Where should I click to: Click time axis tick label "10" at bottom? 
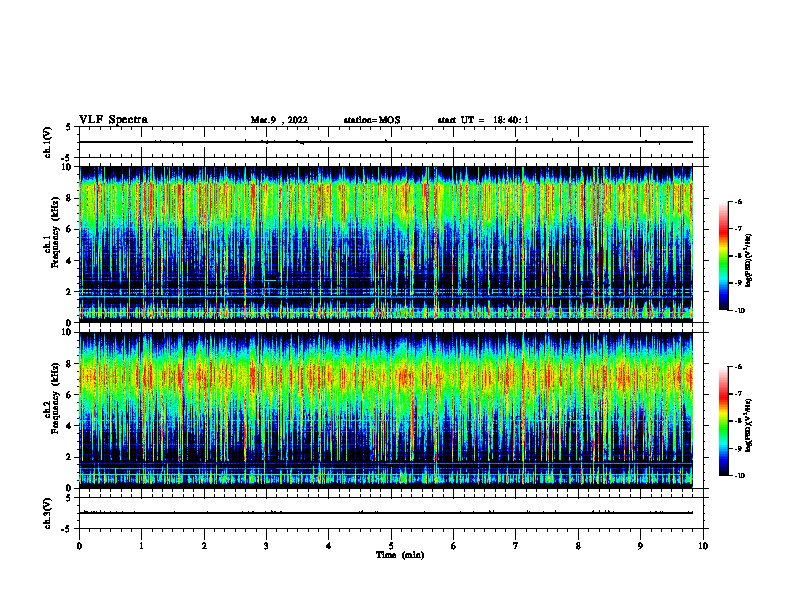(703, 546)
